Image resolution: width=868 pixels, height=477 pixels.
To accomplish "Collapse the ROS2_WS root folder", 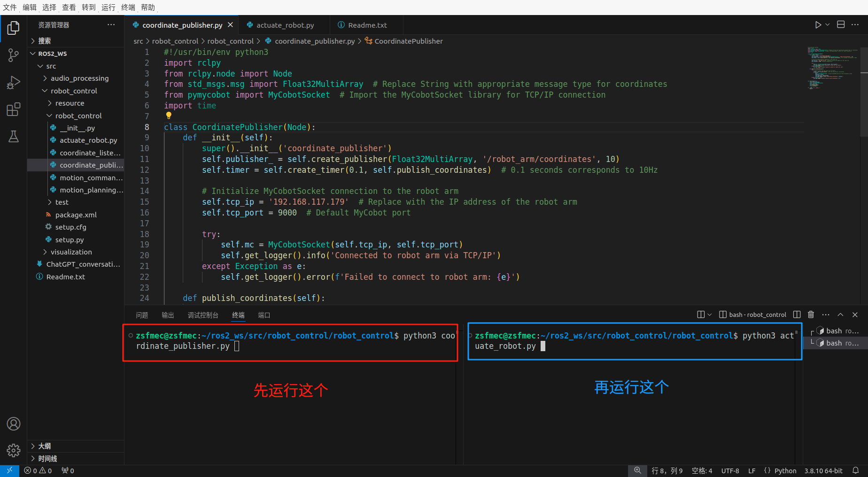I will tap(76, 54).
